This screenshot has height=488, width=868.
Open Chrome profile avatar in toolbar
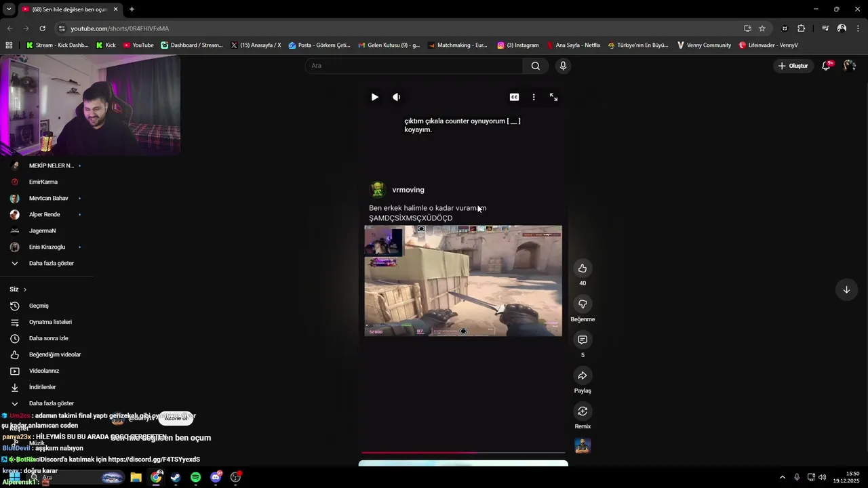pos(842,28)
